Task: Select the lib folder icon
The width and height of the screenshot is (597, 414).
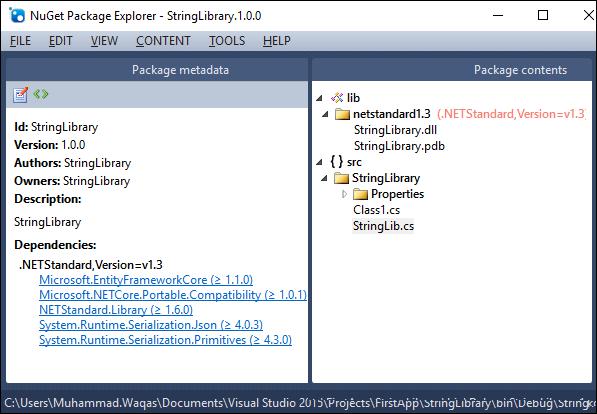Action: tap(337, 98)
